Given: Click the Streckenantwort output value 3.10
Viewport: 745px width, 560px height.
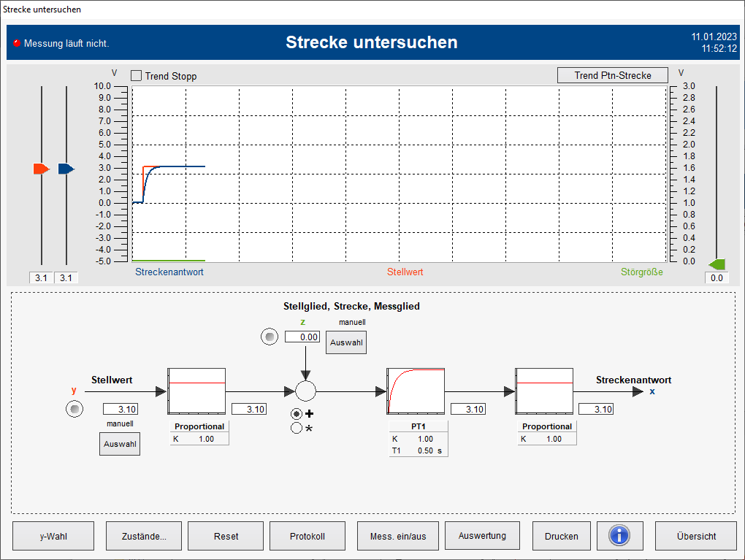Looking at the screenshot, I should 596,409.
